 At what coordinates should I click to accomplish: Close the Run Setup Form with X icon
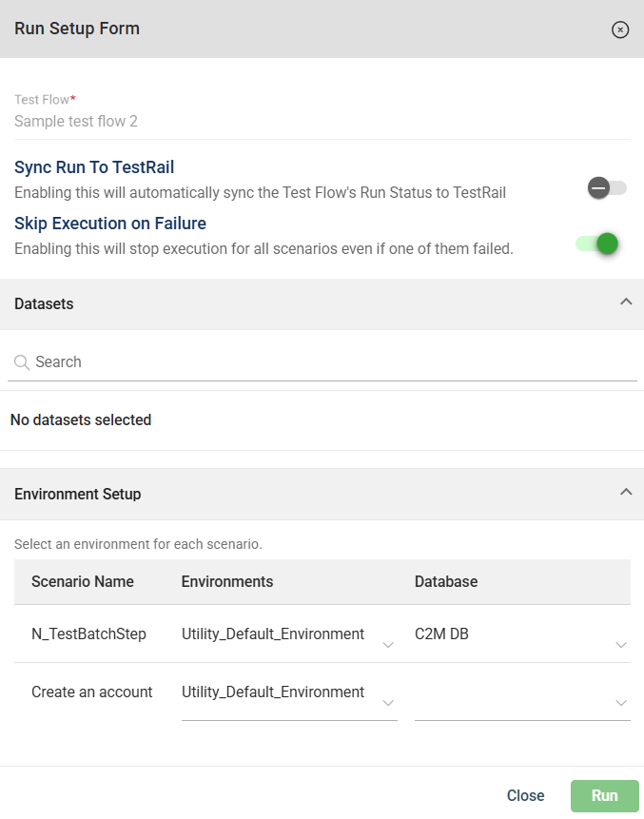620,29
